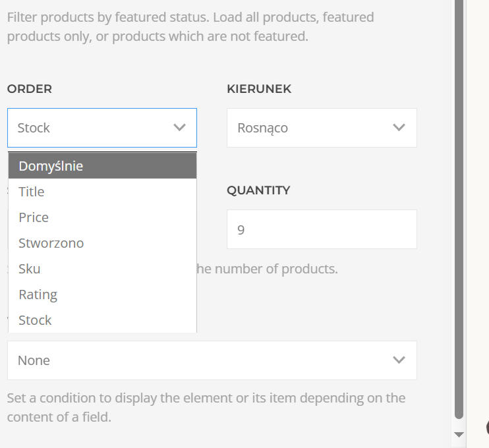Screen dimensions: 489x448
Task: Click the scrollbar down arrow button
Action: [459, 434]
